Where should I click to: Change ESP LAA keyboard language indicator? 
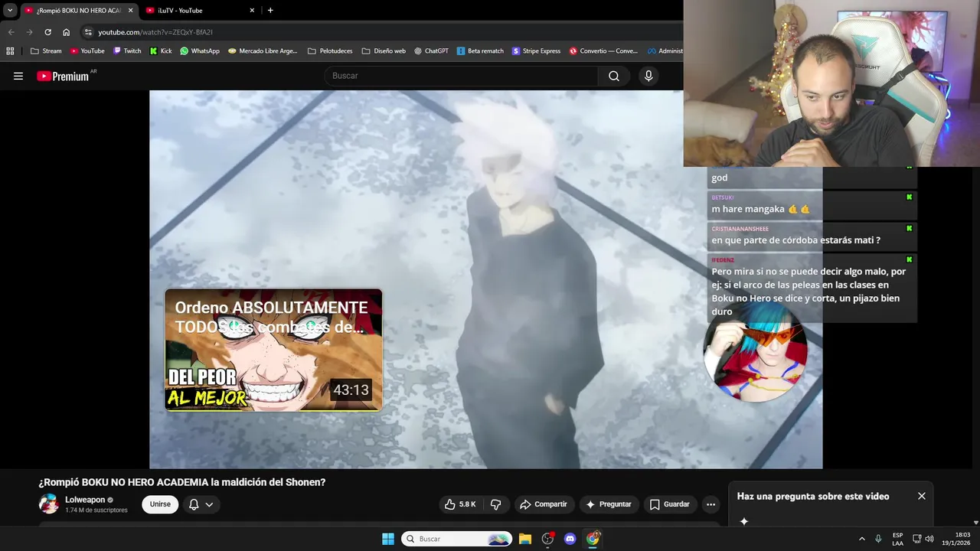tap(897, 539)
